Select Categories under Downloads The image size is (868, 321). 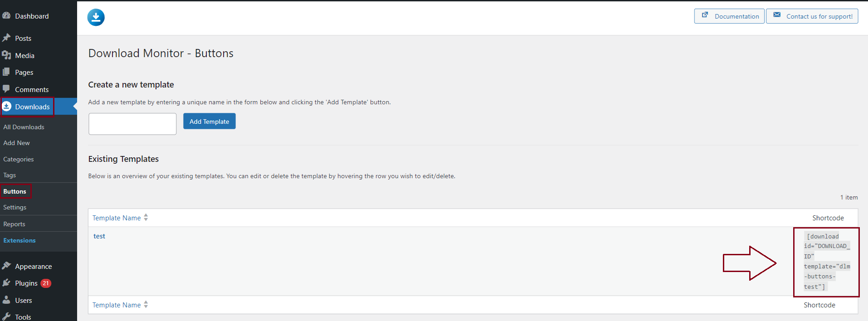click(19, 159)
